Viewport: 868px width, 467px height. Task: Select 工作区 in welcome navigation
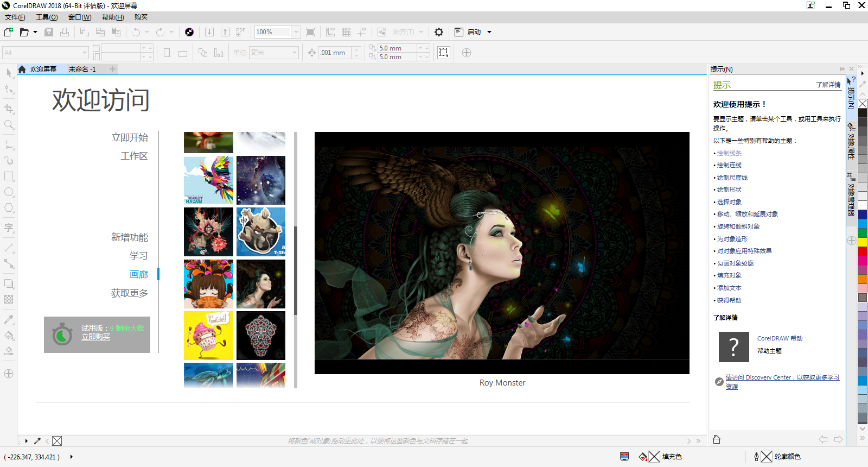pos(134,156)
